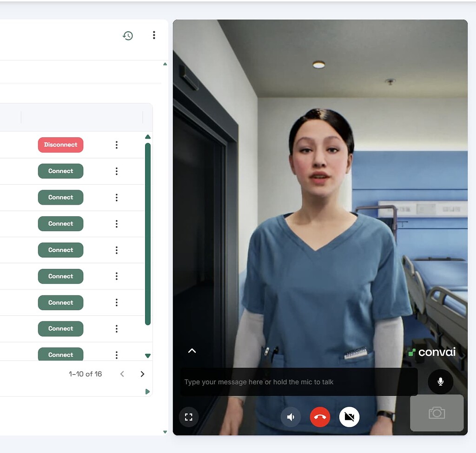This screenshot has height=453, width=476.
Task: Open options kebab beside the Disconnect row
Action: (x=116, y=145)
